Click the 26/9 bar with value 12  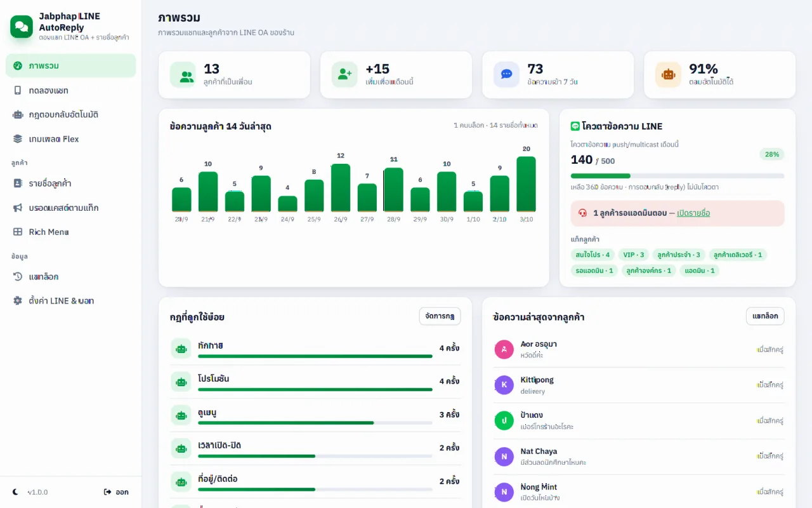coord(341,188)
